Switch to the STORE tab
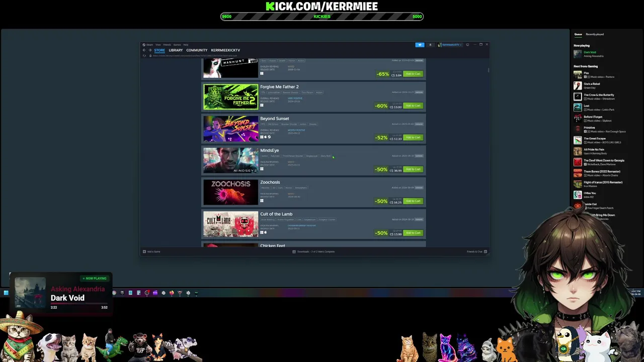 click(159, 50)
